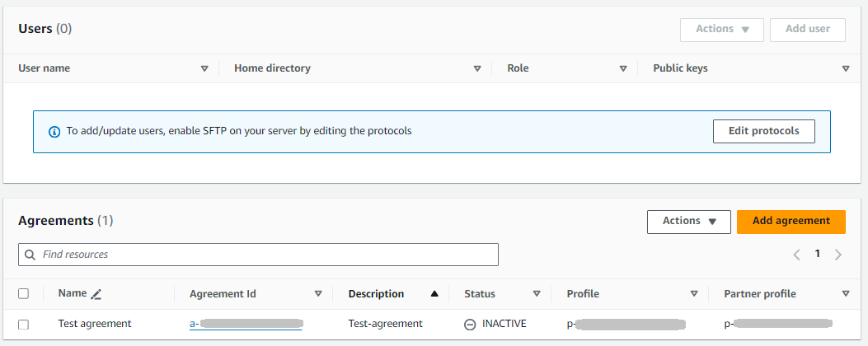Select all agreements with header checkbox
868x346 pixels.
(24, 294)
